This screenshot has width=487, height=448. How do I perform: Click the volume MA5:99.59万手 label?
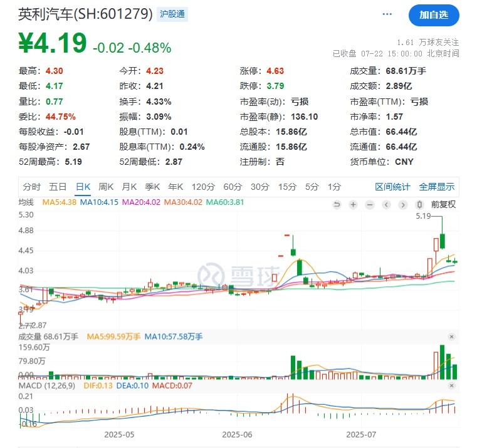113,337
